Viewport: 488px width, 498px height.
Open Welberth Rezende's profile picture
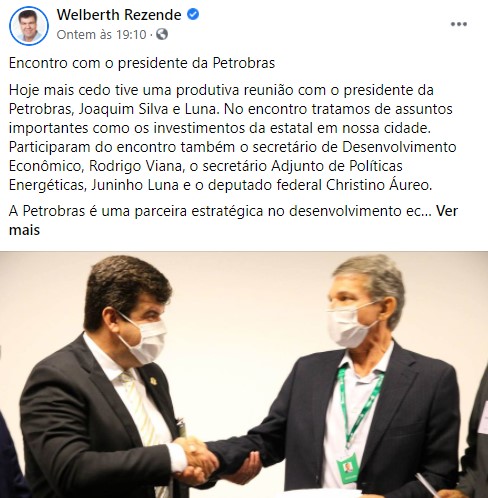pyautogui.click(x=29, y=26)
